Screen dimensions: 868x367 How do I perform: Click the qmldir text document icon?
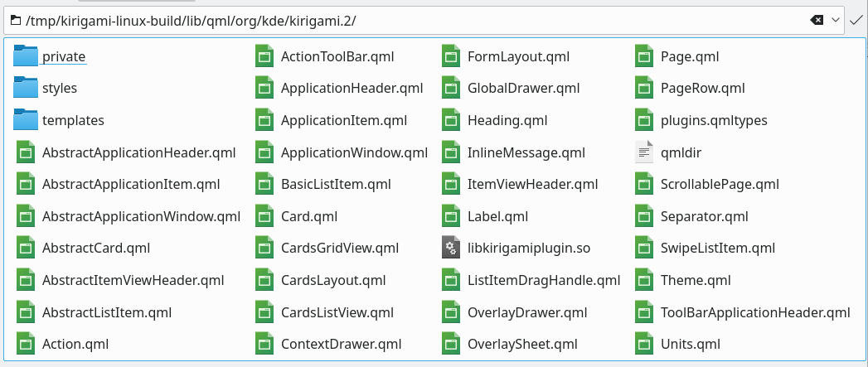(644, 152)
